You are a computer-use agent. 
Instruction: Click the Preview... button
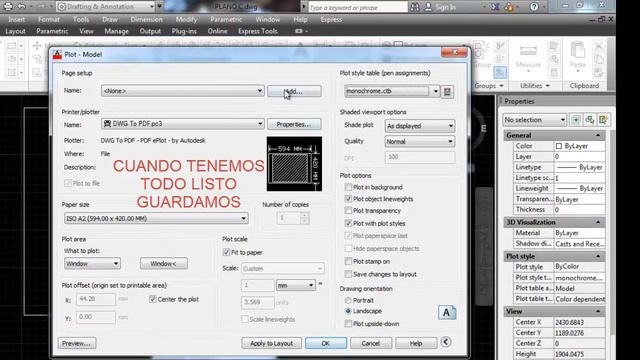click(77, 343)
